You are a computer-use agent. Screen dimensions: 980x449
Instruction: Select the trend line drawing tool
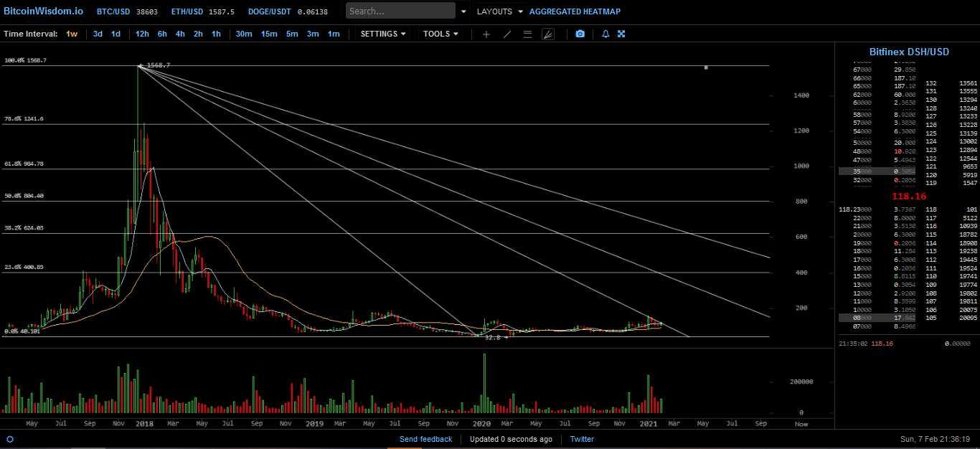[x=507, y=34]
